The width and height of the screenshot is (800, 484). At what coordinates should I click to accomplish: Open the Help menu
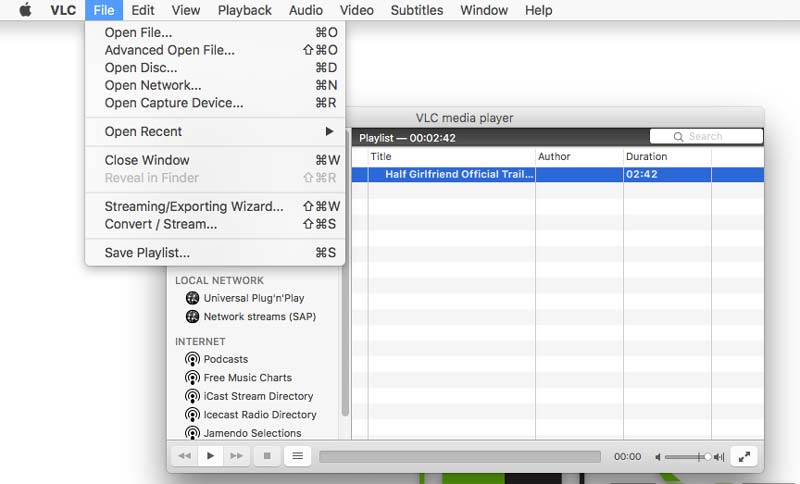tap(538, 10)
